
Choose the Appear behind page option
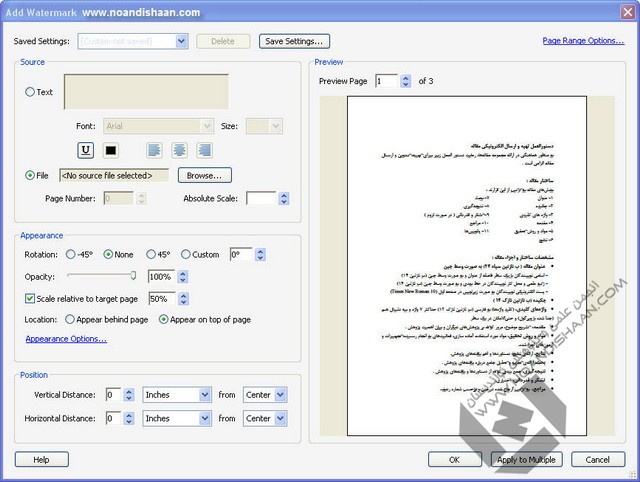[x=70, y=319]
